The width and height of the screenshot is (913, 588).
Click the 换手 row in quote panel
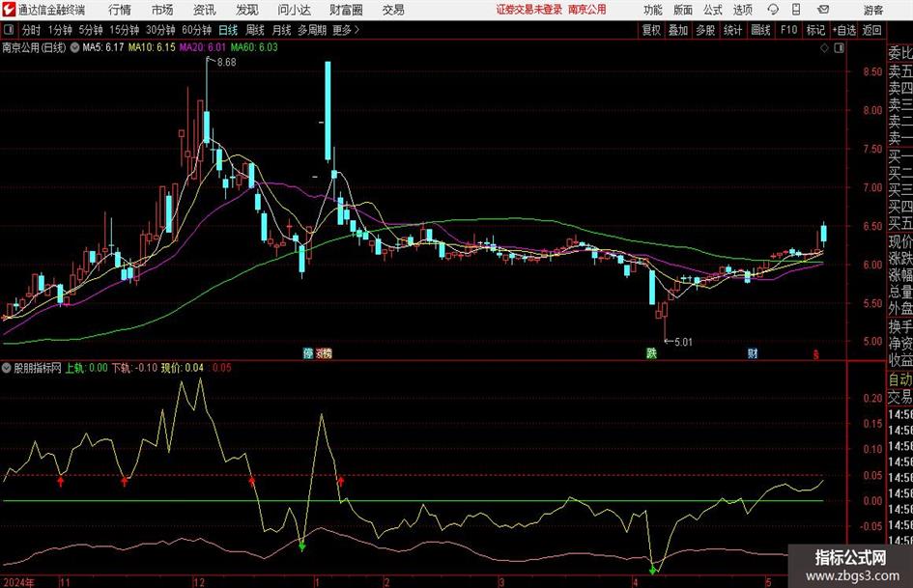[x=900, y=326]
